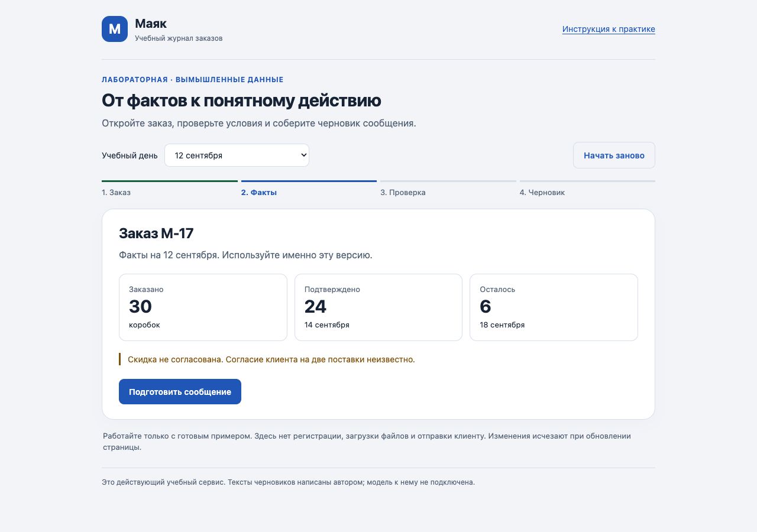Viewport: 757px width, 532px height.
Task: Click the Начать заново button
Action: (x=614, y=155)
